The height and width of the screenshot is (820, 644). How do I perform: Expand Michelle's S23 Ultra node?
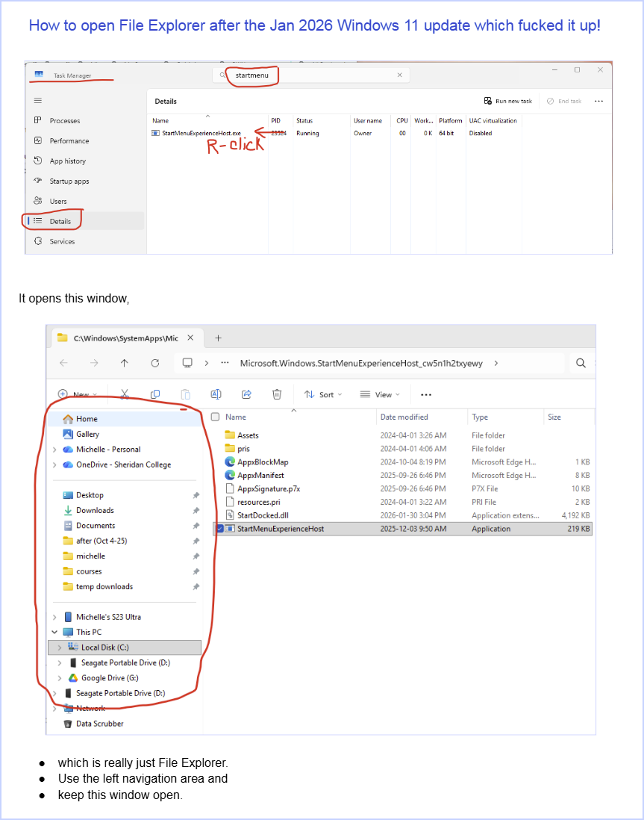(54, 617)
